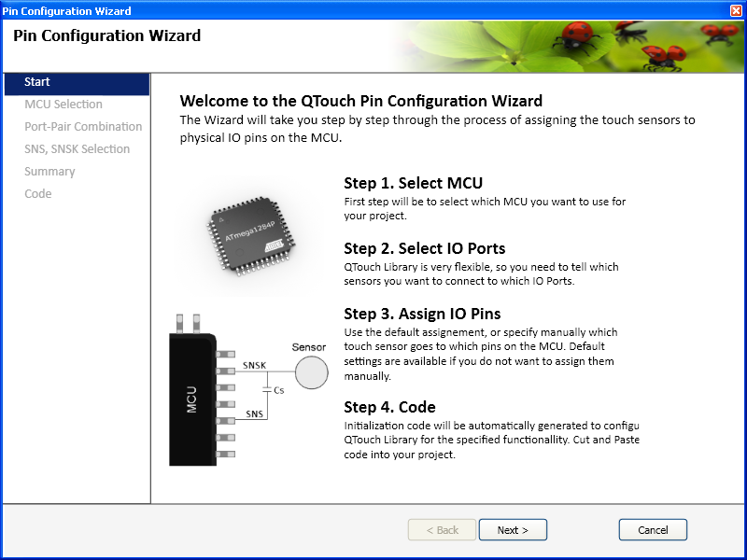Image resolution: width=747 pixels, height=560 pixels.
Task: Click the disabled Back button
Action: pos(442,530)
